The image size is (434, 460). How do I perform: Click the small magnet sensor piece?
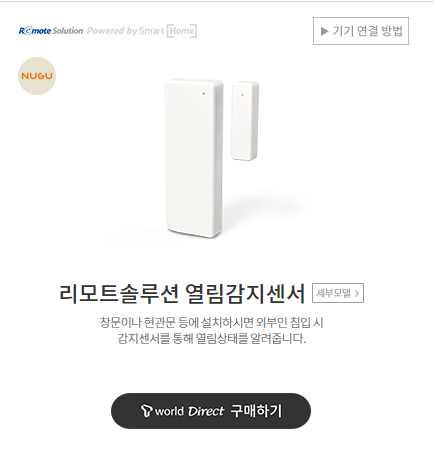pos(245,121)
